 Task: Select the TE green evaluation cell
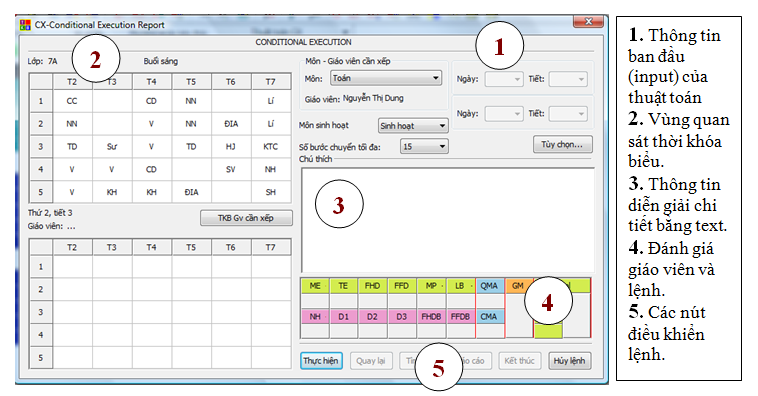pos(343,286)
